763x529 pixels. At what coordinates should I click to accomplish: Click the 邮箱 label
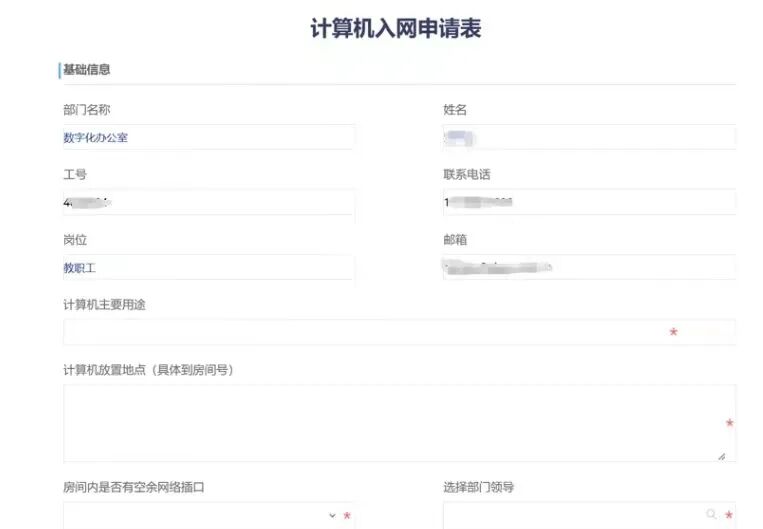(455, 239)
